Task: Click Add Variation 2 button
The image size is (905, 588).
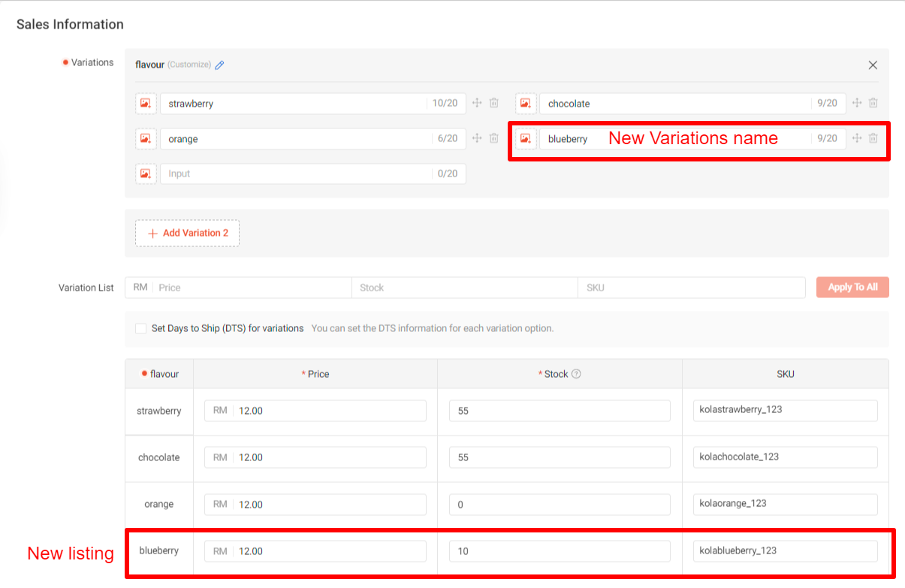Action: coord(187,233)
